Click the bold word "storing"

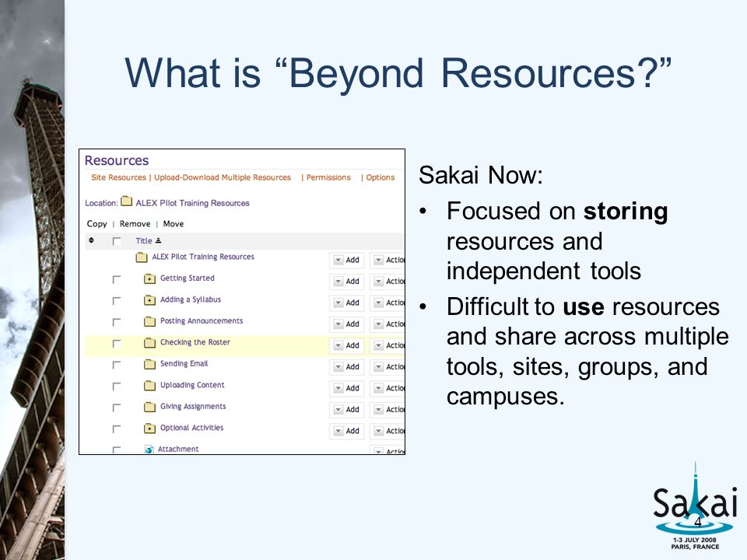coord(626,212)
